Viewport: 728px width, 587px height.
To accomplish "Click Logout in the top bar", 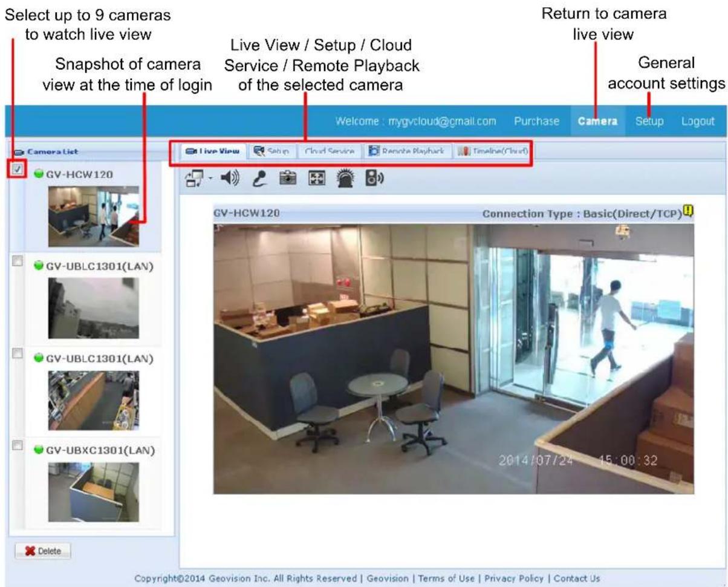I will pos(698,122).
